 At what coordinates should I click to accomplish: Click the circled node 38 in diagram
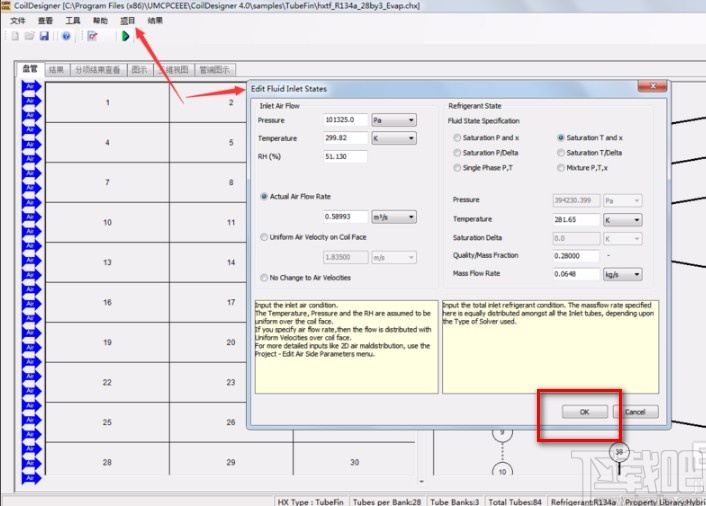(620, 452)
